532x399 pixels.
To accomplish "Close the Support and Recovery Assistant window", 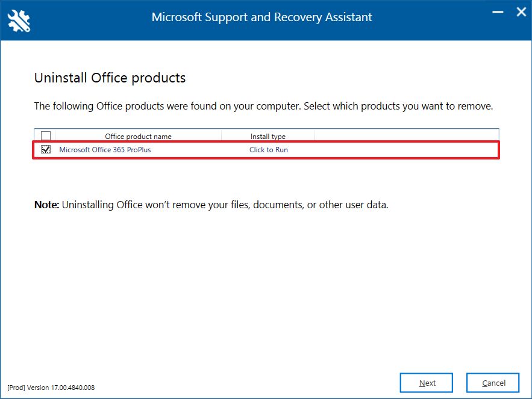I will pyautogui.click(x=520, y=11).
